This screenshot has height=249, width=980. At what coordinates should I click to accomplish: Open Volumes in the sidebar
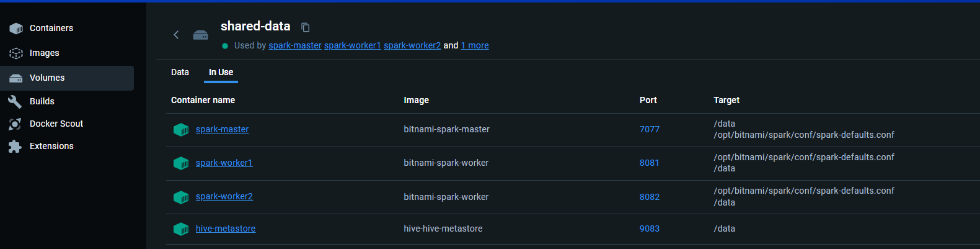tap(47, 78)
